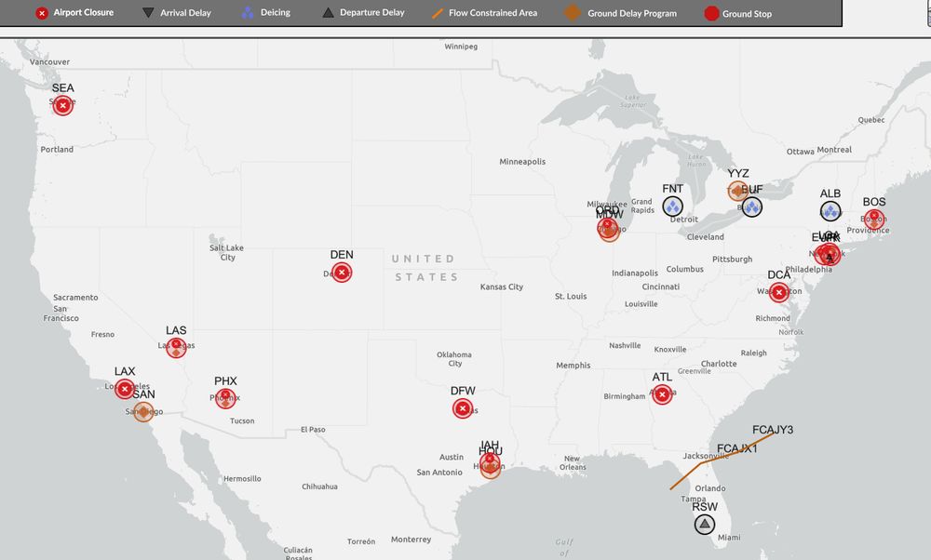Click the DEN airport closure icon
The height and width of the screenshot is (560, 931).
341,272
